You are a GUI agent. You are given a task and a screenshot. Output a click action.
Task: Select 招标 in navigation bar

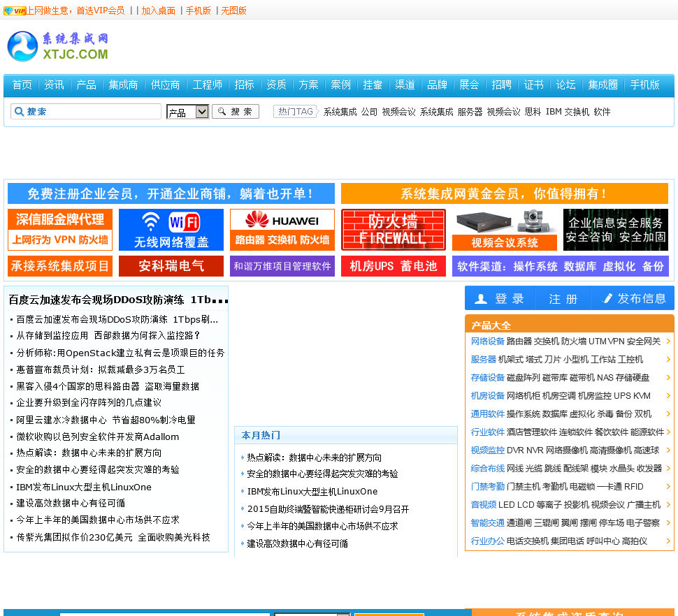[x=245, y=85]
